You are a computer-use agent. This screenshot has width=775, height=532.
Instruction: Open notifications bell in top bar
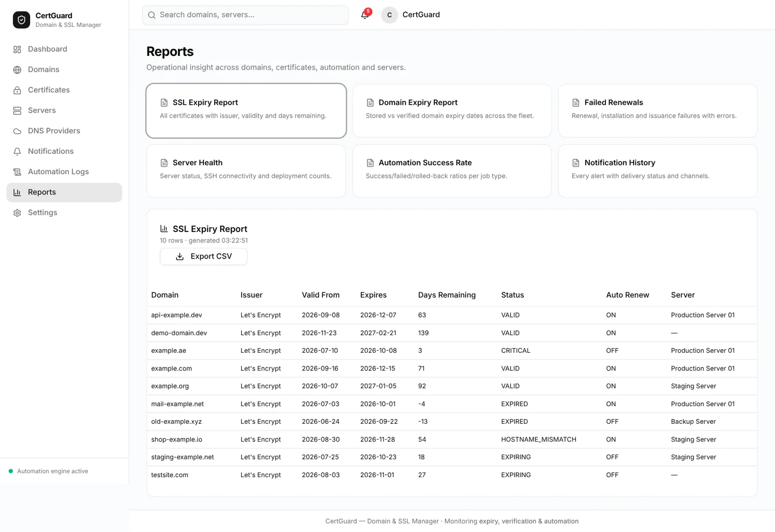365,15
